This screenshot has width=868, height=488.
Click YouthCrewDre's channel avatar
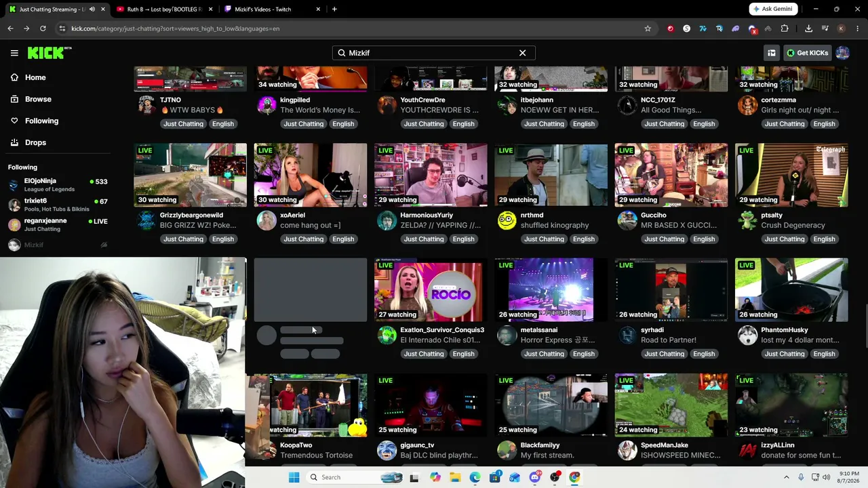coord(387,105)
